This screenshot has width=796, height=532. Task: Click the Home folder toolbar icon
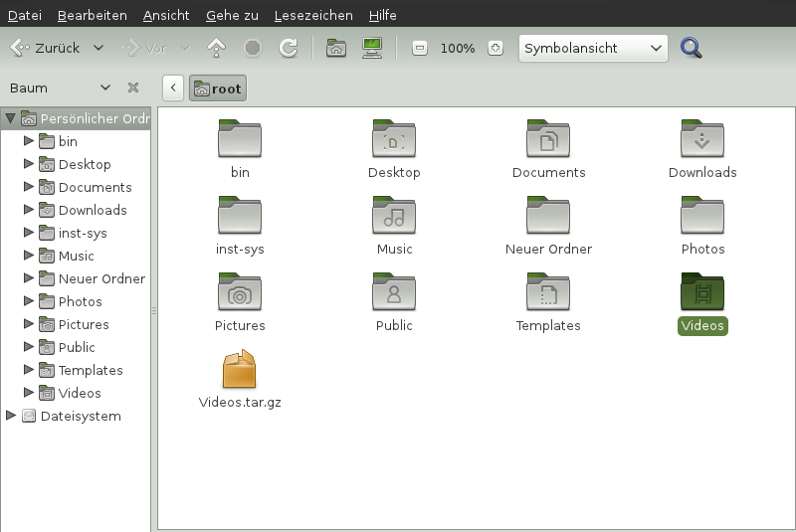(336, 48)
